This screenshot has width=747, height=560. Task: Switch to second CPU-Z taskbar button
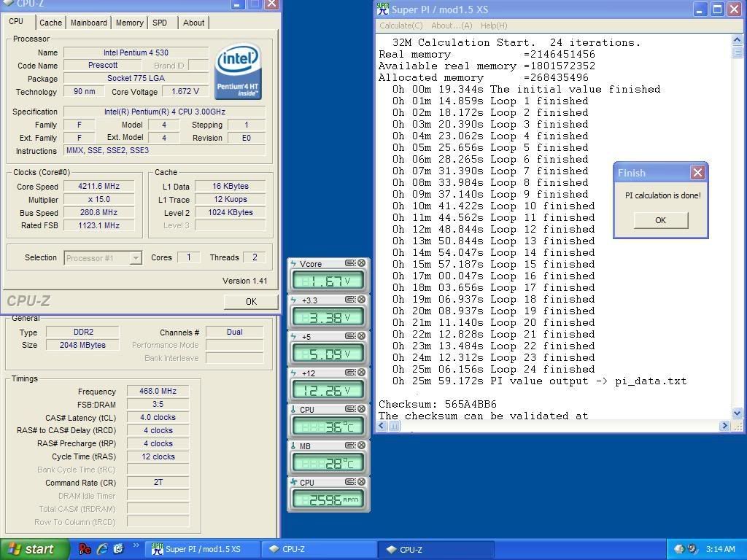tap(436, 550)
